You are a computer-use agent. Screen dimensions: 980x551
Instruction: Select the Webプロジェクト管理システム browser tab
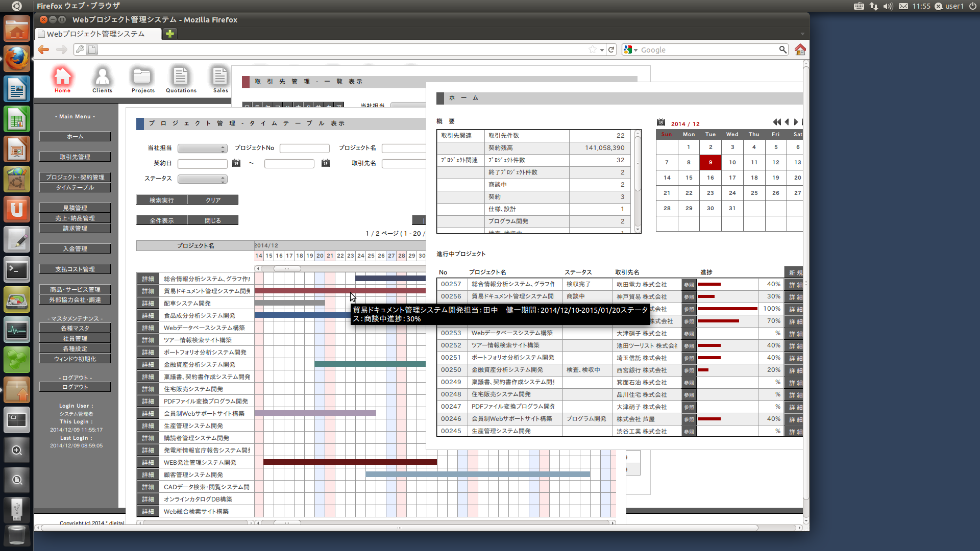(98, 34)
